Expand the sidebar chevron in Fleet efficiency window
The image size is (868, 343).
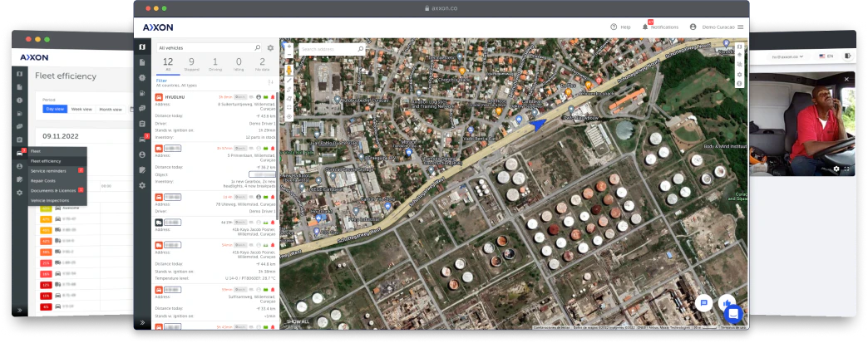(x=20, y=310)
